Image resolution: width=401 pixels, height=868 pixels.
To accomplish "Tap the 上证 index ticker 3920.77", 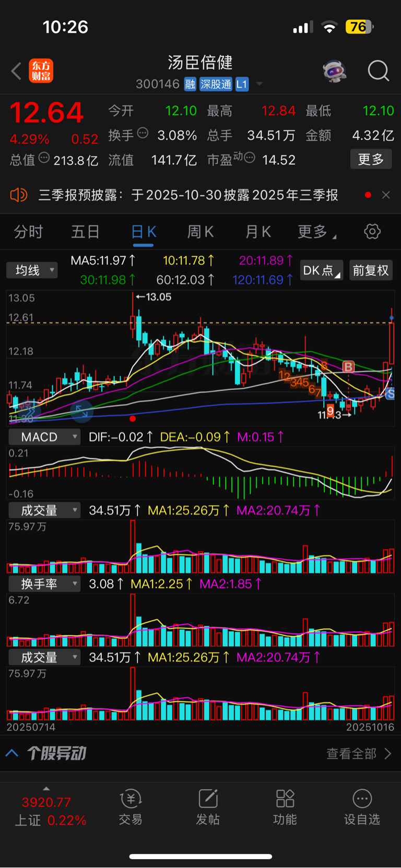I will 46,802.
